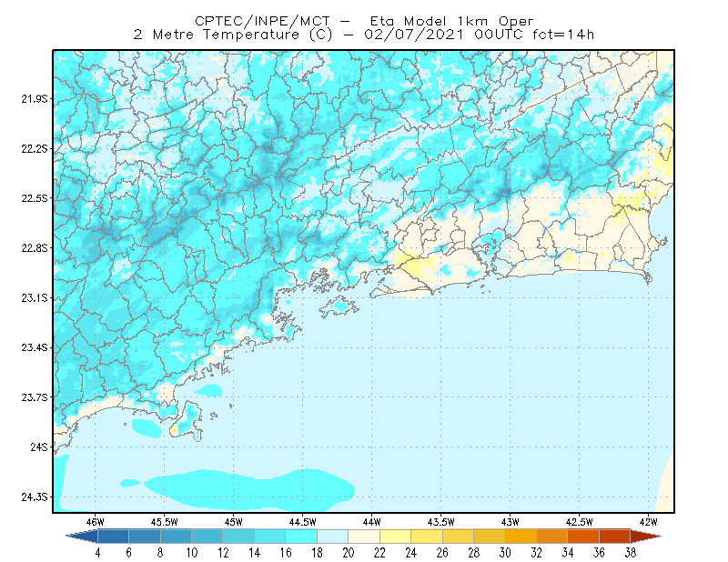
Task: Click the colorbar label 26
Action: 442,553
